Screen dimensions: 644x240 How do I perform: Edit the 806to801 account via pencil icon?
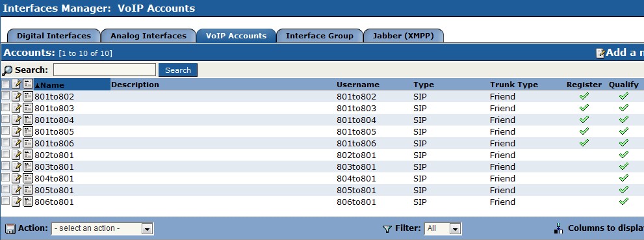(16, 202)
